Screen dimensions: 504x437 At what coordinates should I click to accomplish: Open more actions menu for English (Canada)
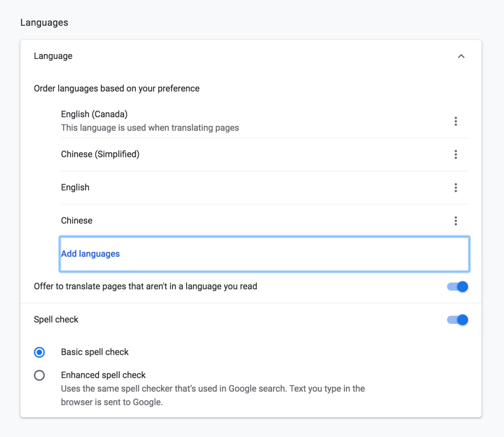456,121
